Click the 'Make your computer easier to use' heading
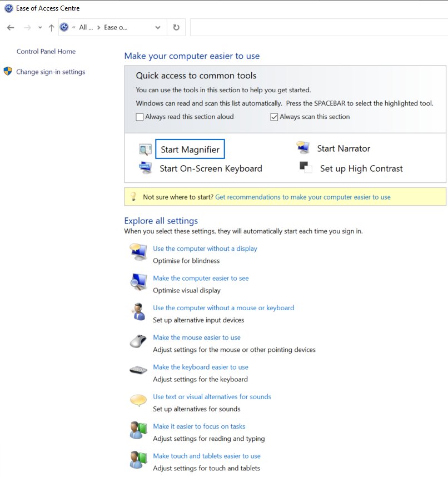448x477 pixels. 192,56
